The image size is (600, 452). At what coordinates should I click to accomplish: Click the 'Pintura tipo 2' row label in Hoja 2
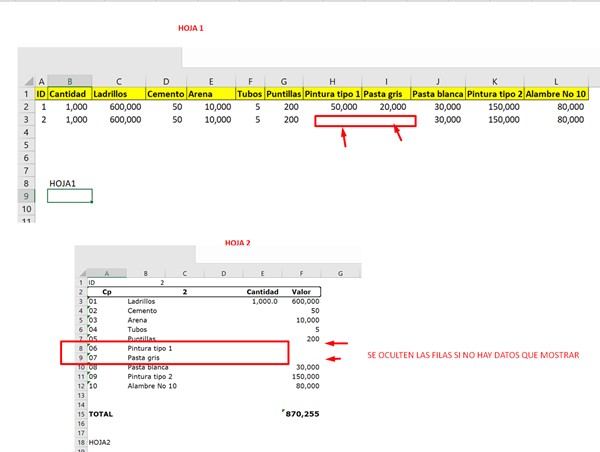[150, 377]
